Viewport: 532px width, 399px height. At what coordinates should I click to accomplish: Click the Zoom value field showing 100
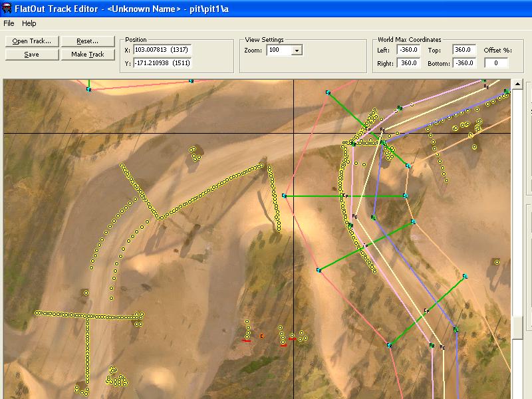pyautogui.click(x=279, y=51)
